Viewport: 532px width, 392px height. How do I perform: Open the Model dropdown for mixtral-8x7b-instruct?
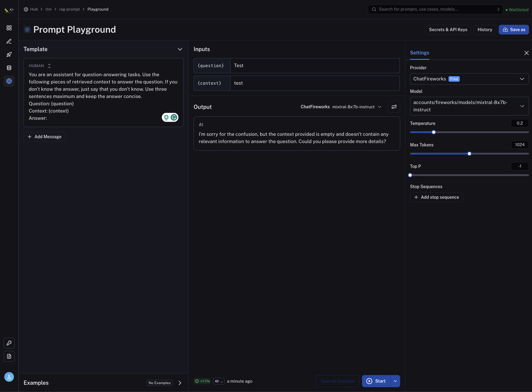[469, 106]
